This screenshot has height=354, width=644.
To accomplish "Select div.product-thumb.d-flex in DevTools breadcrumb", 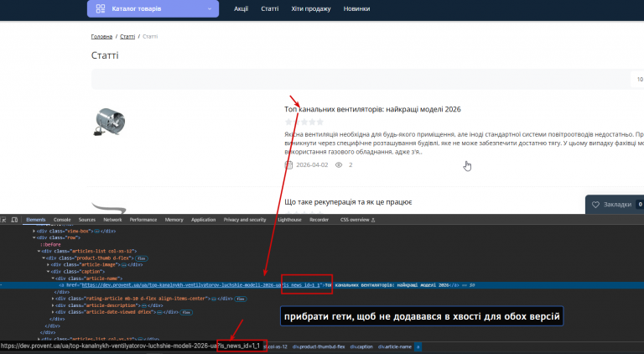I will coord(319,347).
